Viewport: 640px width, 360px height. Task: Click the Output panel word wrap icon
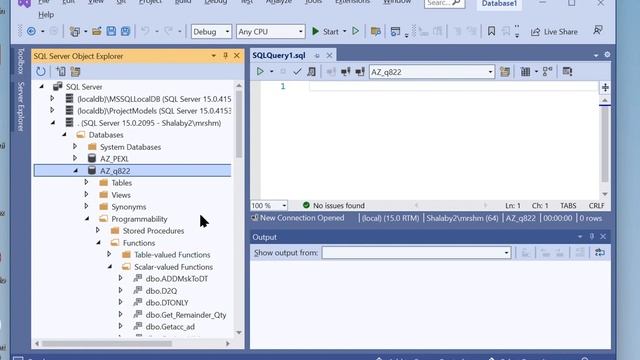coord(600,253)
